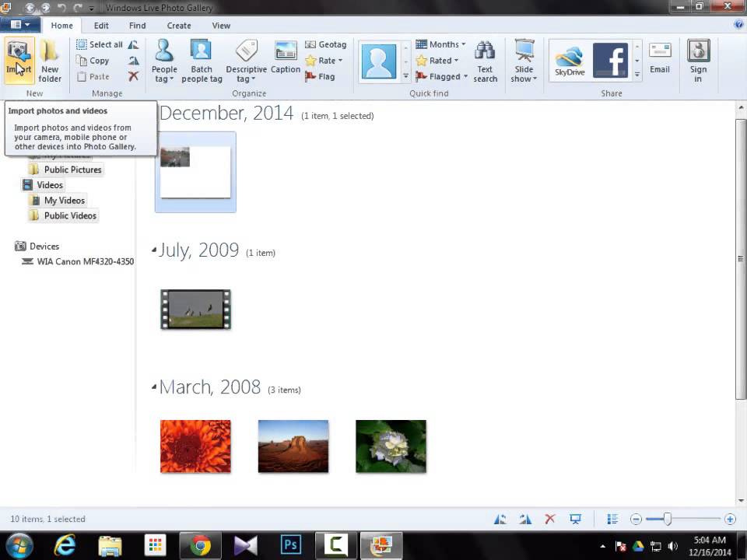Screen dimensions: 747x560
Task: Select My Videos folder
Action: (58, 200)
